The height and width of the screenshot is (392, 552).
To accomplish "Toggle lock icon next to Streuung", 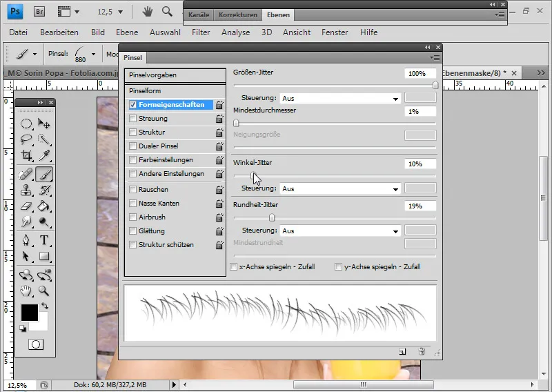I will pos(219,119).
